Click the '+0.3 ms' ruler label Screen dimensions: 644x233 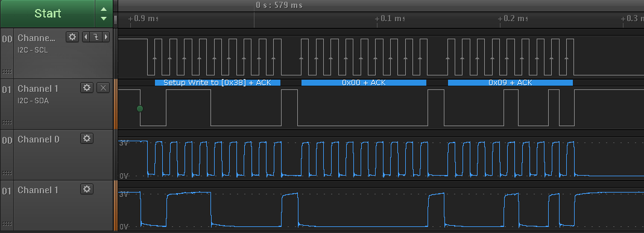632,19
